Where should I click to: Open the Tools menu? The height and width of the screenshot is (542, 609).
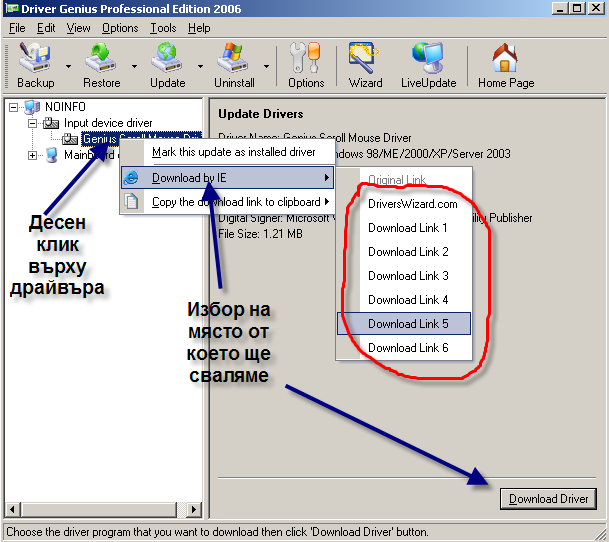[163, 28]
